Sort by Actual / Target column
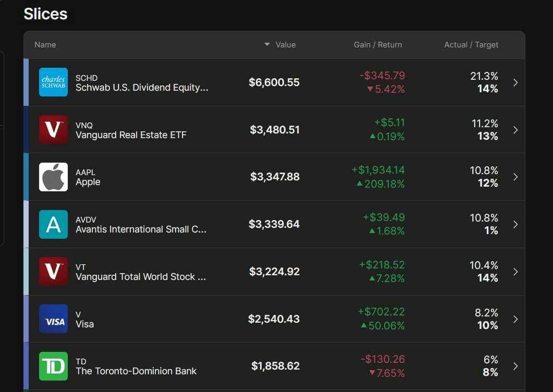 click(471, 45)
